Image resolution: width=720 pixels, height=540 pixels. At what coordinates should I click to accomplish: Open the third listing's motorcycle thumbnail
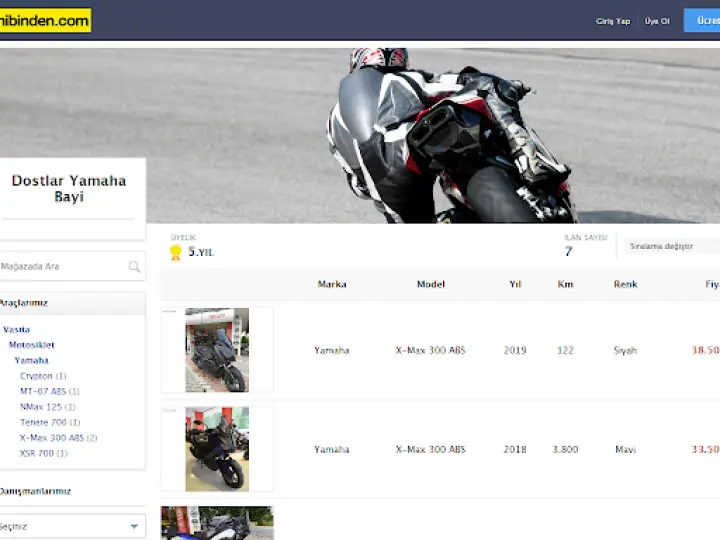pyautogui.click(x=217, y=523)
